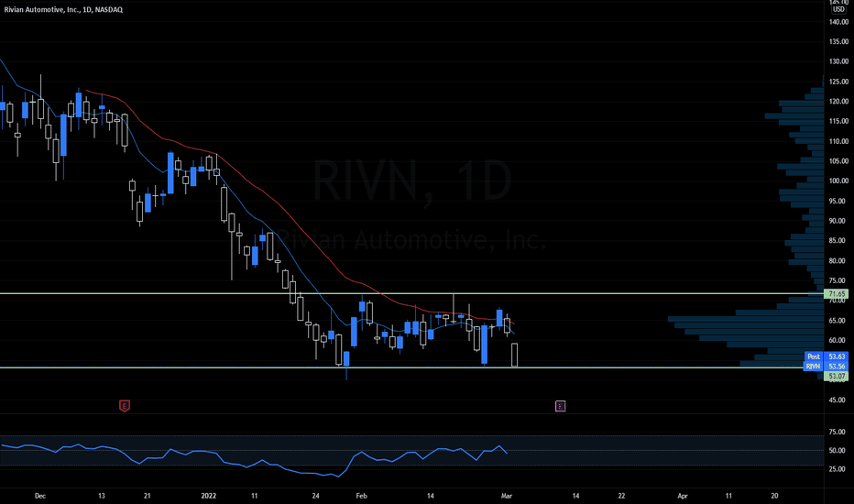This screenshot has height=504, width=854.
Task: Click the 115.00 price axis label
Action: tap(838, 121)
